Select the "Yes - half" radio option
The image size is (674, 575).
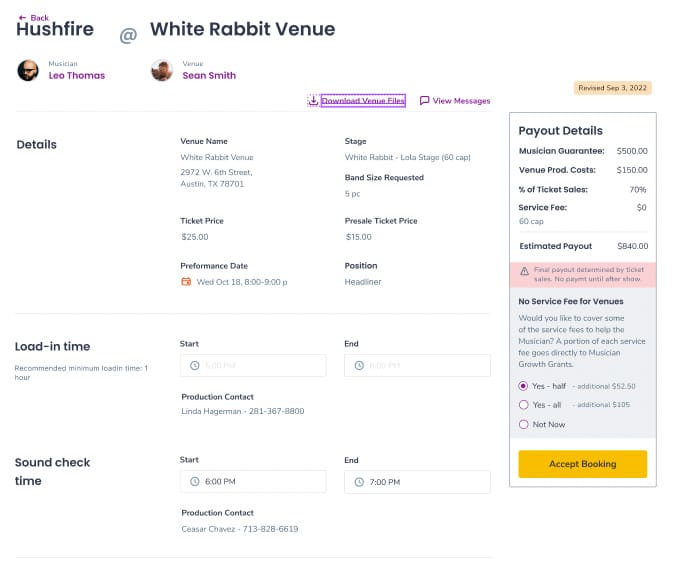[x=523, y=386]
